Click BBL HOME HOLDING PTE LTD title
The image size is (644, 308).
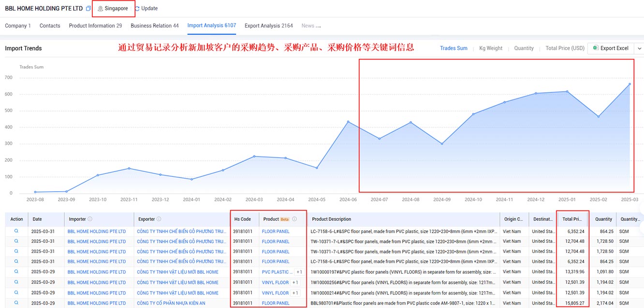pos(44,9)
